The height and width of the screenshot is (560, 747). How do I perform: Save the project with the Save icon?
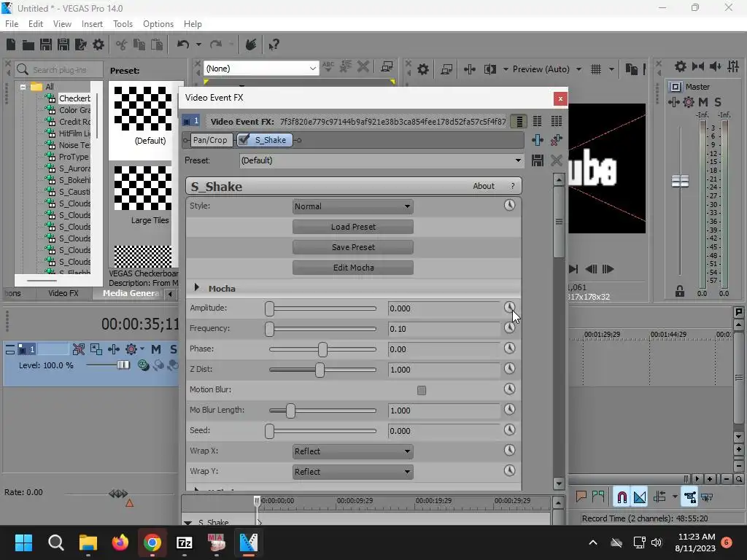46,44
